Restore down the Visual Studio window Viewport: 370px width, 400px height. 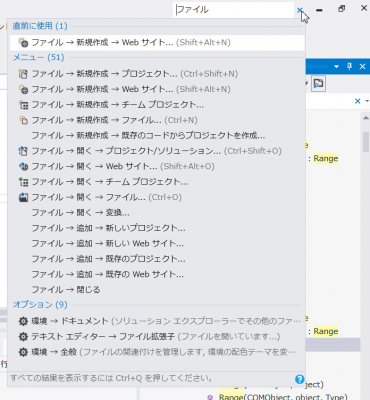(x=341, y=9)
